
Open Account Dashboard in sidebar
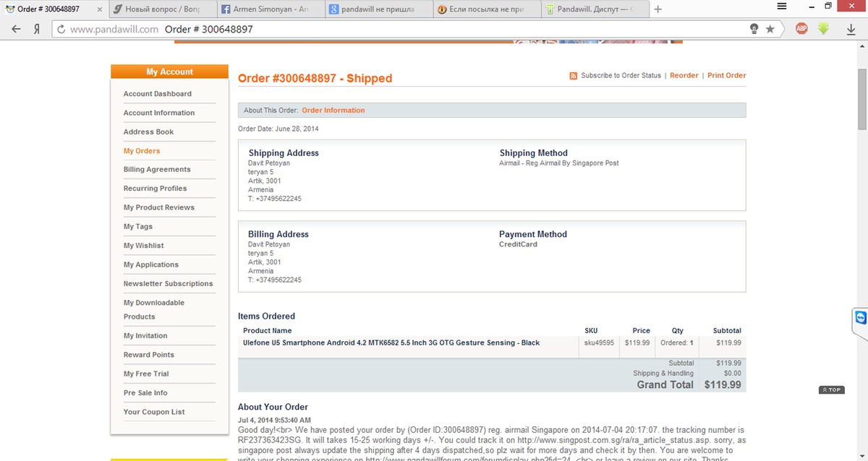(x=158, y=94)
